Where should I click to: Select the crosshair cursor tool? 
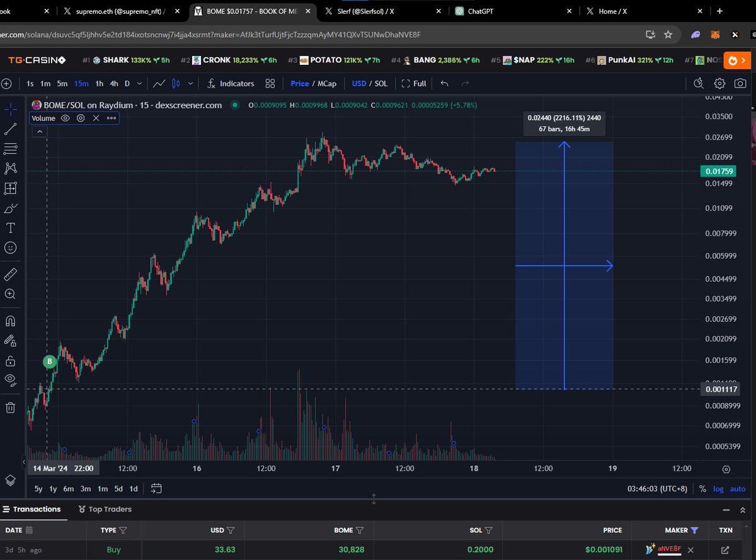[x=10, y=109]
